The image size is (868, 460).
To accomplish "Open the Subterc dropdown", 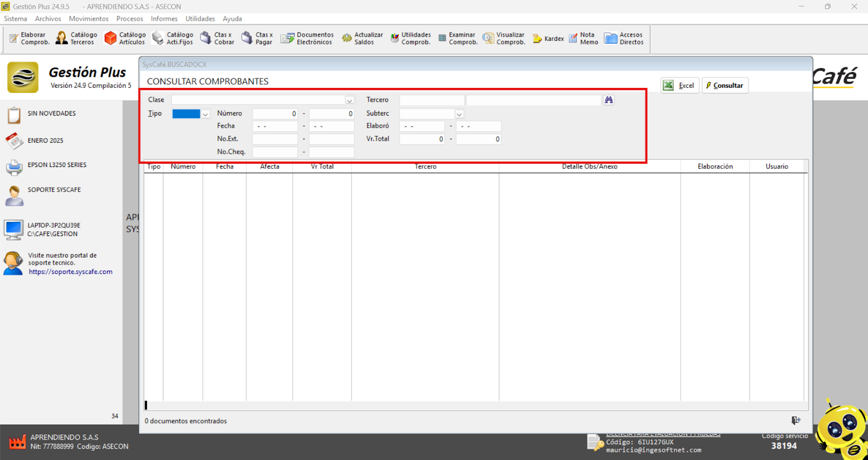I will point(459,114).
